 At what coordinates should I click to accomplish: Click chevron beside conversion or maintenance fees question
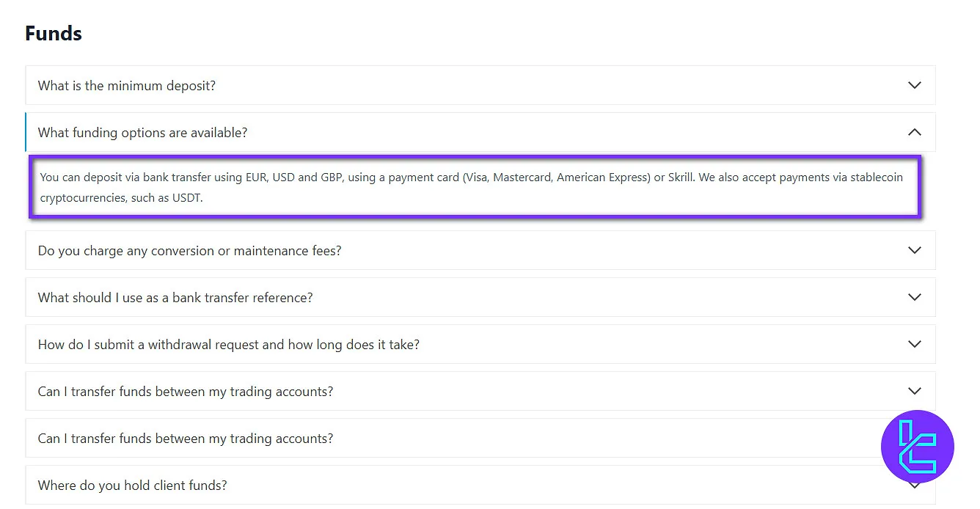point(914,250)
